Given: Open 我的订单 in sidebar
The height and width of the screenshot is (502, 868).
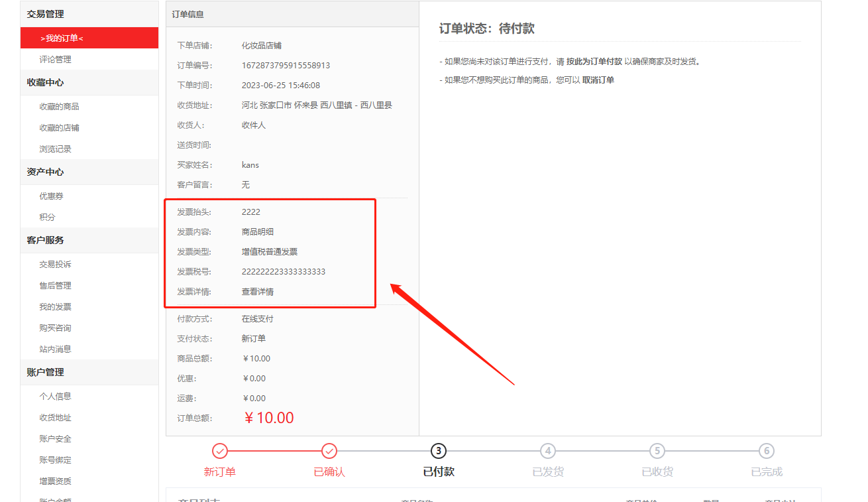Looking at the screenshot, I should point(89,38).
